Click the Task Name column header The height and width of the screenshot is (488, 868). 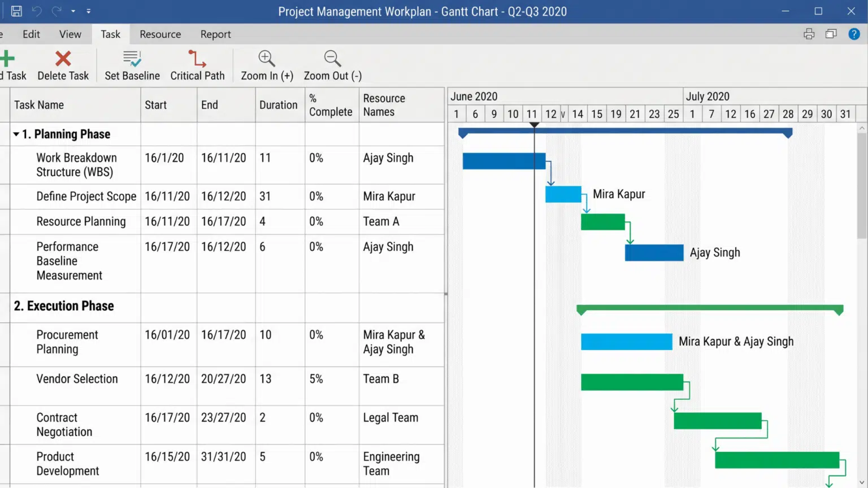tap(75, 105)
